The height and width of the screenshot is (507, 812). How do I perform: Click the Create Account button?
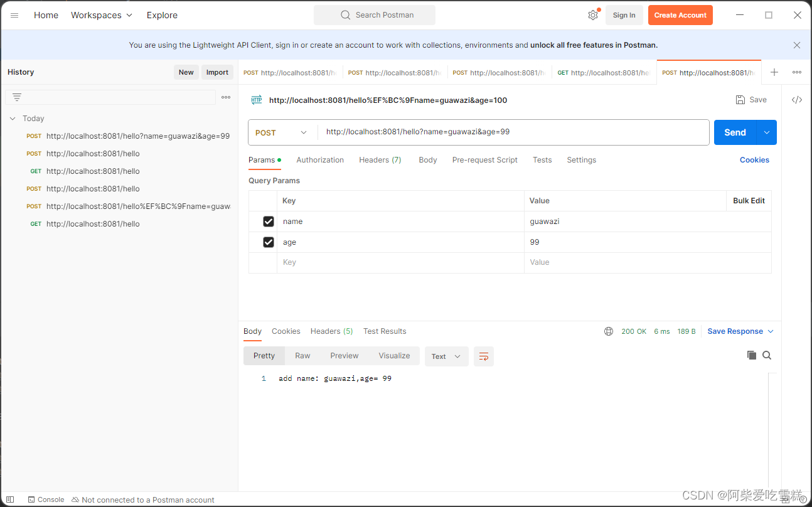[680, 14]
